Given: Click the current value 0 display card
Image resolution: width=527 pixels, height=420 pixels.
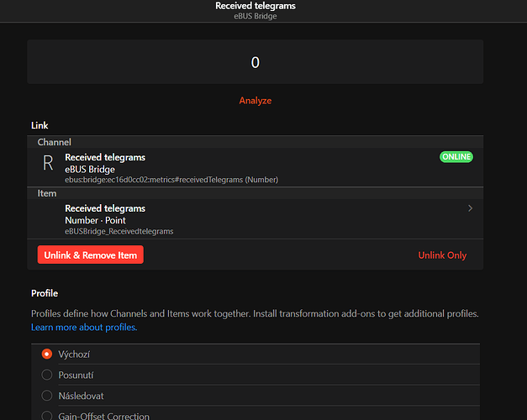Looking at the screenshot, I should [x=255, y=62].
